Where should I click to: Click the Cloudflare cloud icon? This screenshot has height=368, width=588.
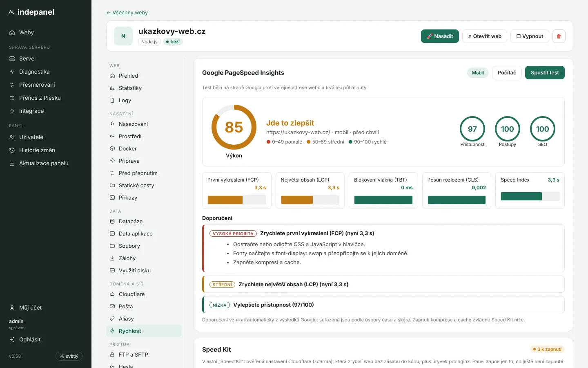[112, 294]
